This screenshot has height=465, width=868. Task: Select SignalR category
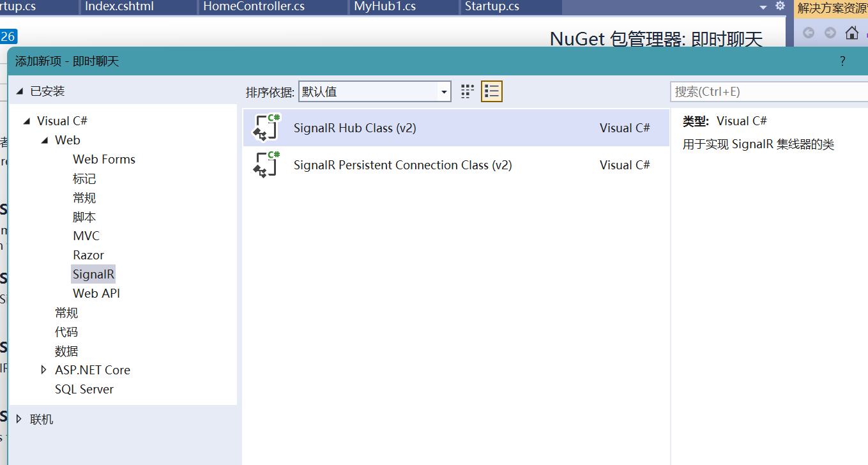click(x=93, y=274)
